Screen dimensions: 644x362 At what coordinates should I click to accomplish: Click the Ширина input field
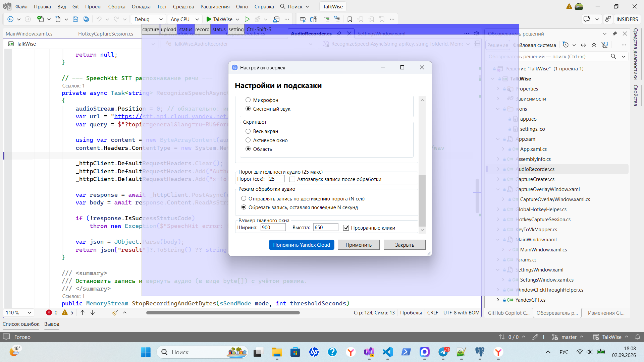(x=273, y=228)
